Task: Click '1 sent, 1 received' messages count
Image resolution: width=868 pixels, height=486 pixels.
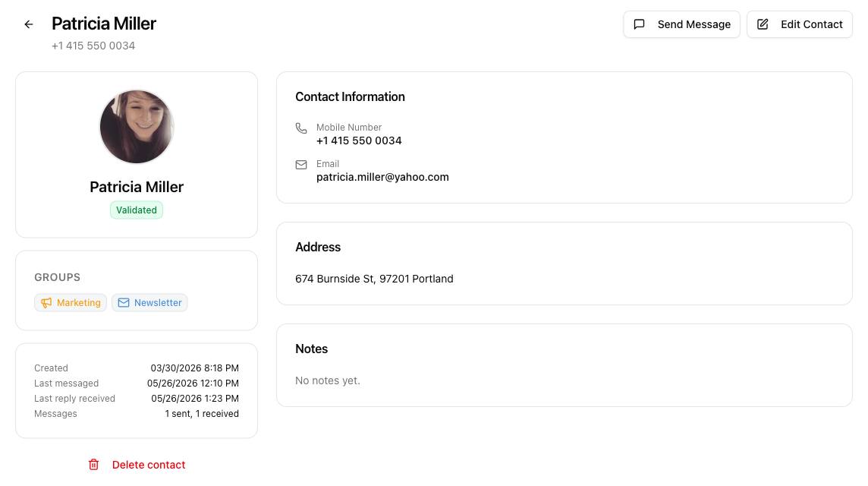Action: coord(202,414)
